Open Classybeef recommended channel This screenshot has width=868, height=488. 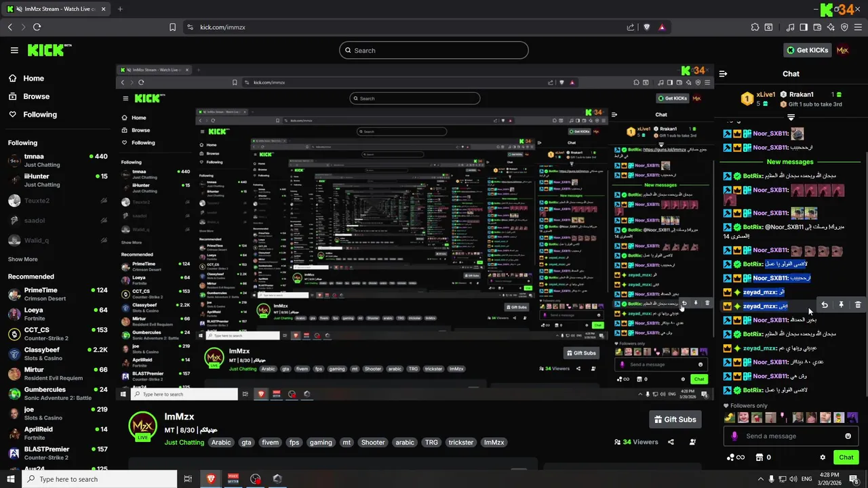(58, 354)
